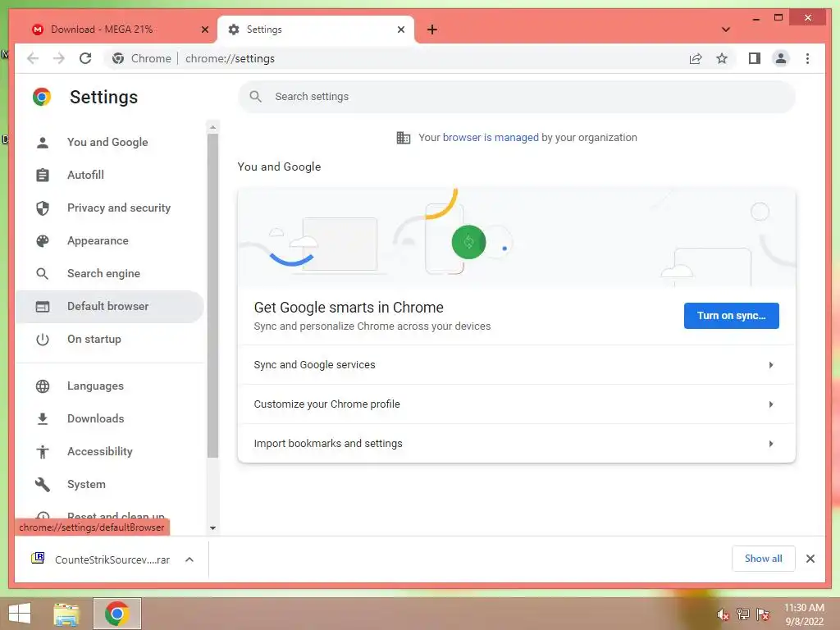Click the sidebar scrollbar thumb
The width and height of the screenshot is (840, 630).
(212, 295)
